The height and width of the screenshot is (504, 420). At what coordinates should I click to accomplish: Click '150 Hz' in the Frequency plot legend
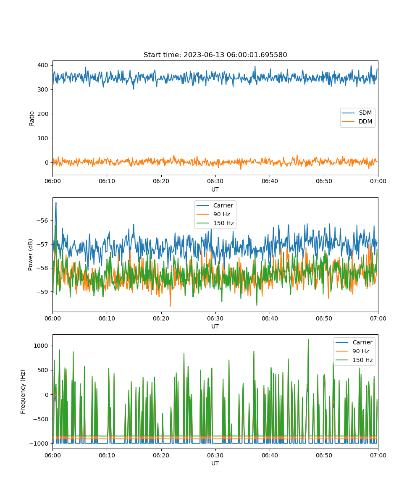click(x=362, y=360)
